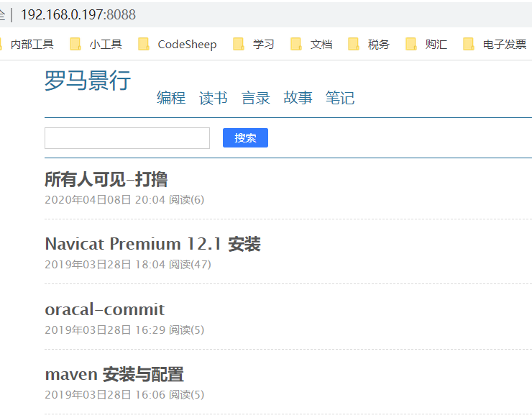This screenshot has height=418, width=532.
Task: Open article maven 安装与配置
Action: (x=114, y=374)
